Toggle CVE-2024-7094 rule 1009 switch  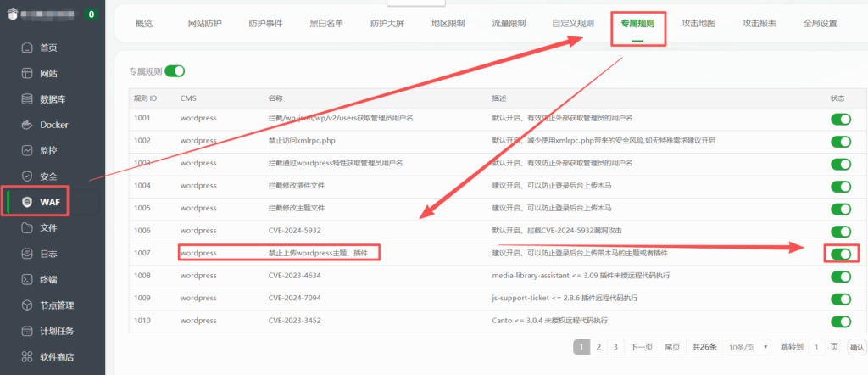841,299
